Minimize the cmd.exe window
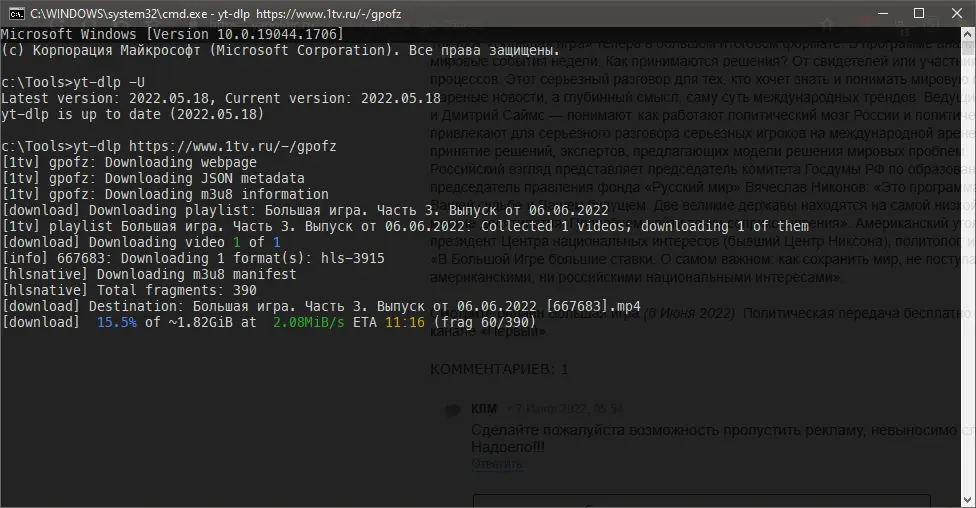This screenshot has height=508, width=976. (883, 13)
